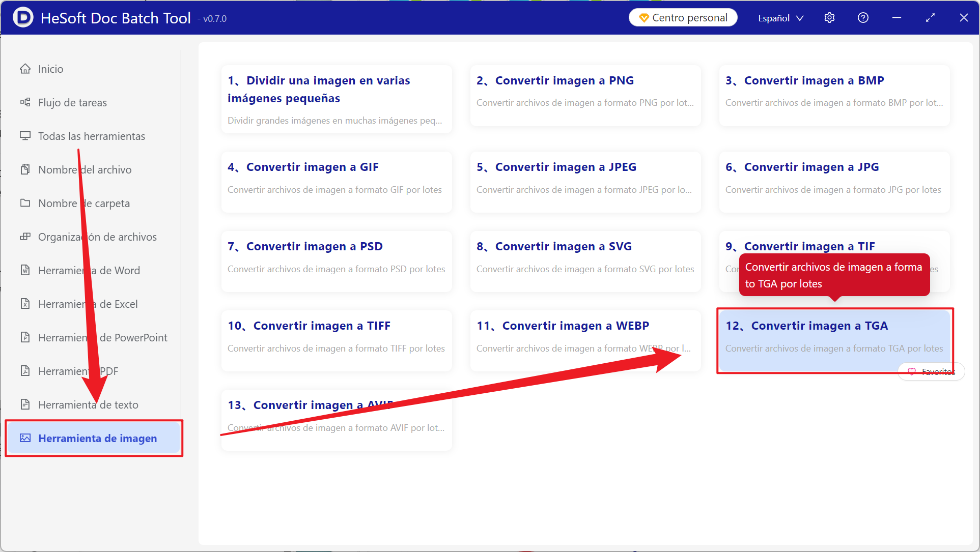Open Convertir imagen a SVG card
This screenshot has width=980, height=552.
585,262
